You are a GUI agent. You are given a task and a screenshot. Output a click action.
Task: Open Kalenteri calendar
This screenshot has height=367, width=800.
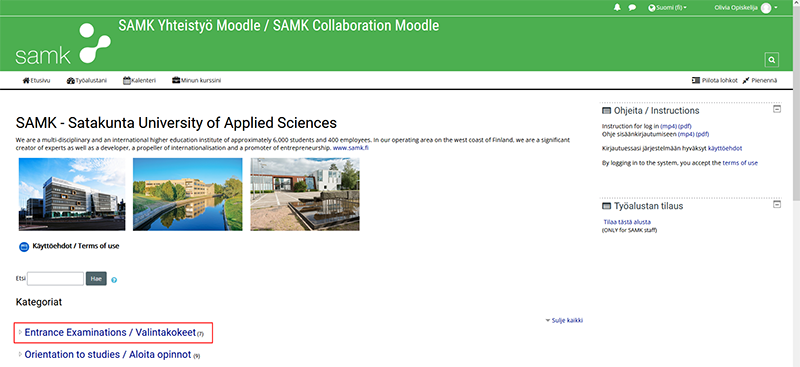139,81
